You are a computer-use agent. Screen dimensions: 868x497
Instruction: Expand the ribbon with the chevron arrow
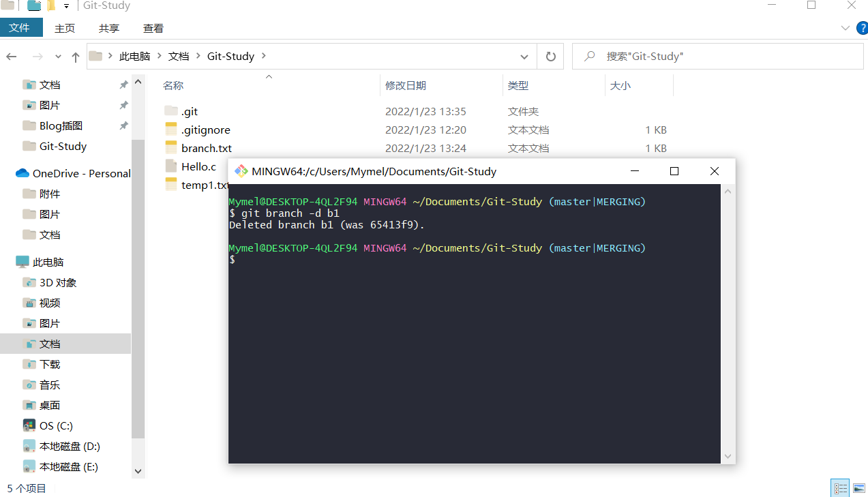pyautogui.click(x=845, y=28)
